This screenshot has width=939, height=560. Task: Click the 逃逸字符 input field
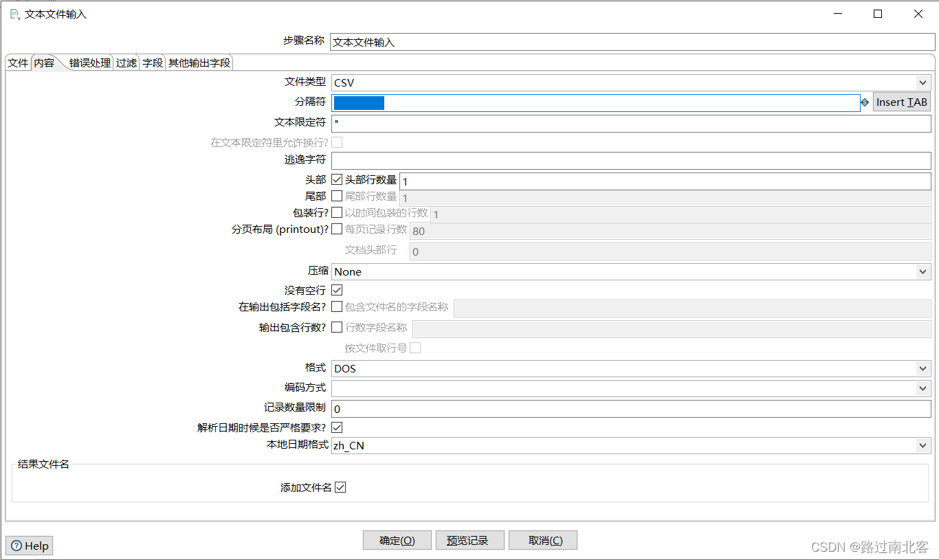[x=631, y=160]
